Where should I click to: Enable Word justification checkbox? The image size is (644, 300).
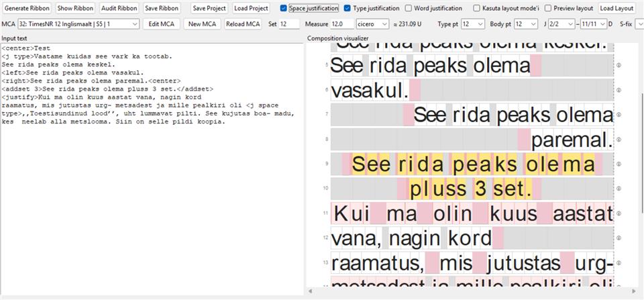pyautogui.click(x=409, y=8)
